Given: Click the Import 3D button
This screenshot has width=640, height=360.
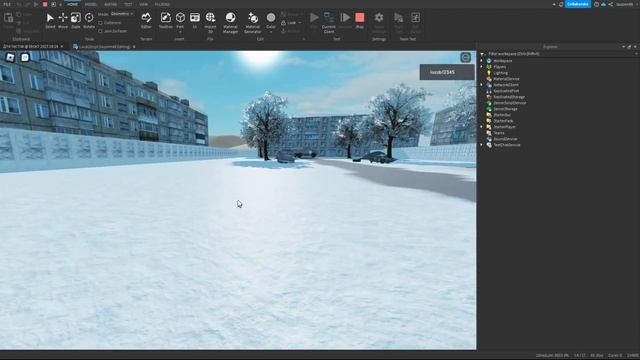Looking at the screenshot, I should tap(210, 22).
